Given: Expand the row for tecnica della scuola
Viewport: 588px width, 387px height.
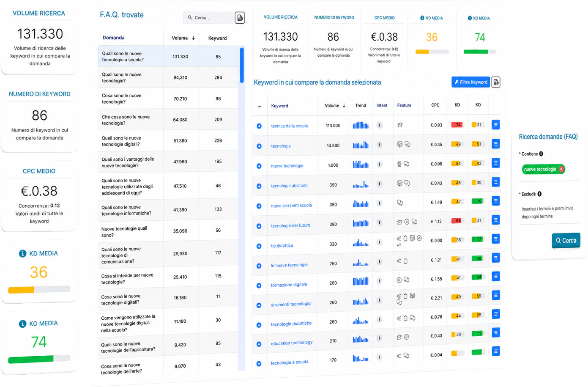Looking at the screenshot, I should (259, 126).
